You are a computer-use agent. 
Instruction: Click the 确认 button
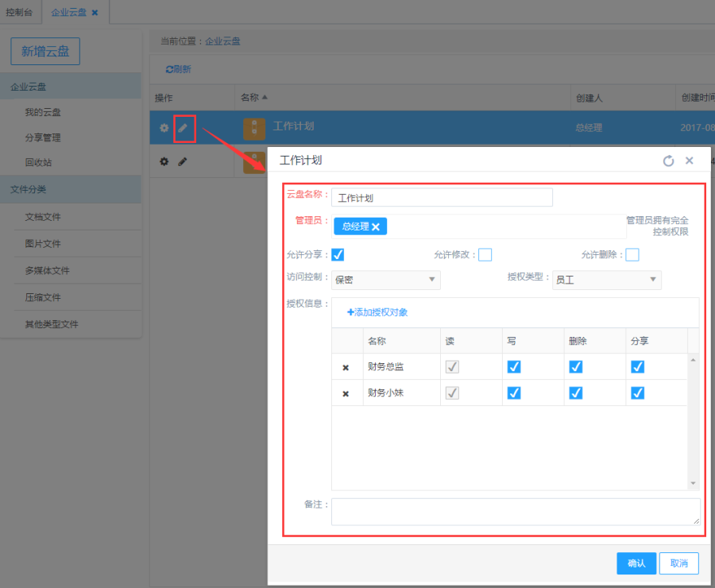coord(636,563)
